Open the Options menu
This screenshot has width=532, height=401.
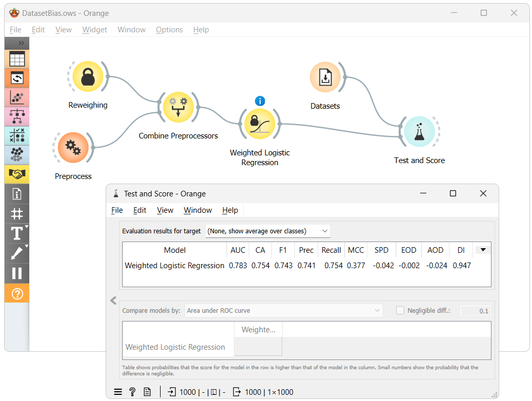click(x=169, y=30)
